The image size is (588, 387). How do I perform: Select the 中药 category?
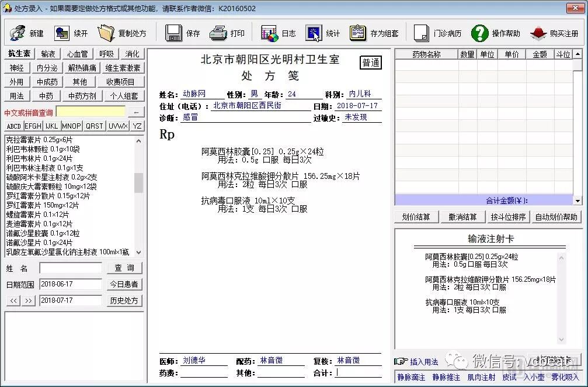point(46,96)
